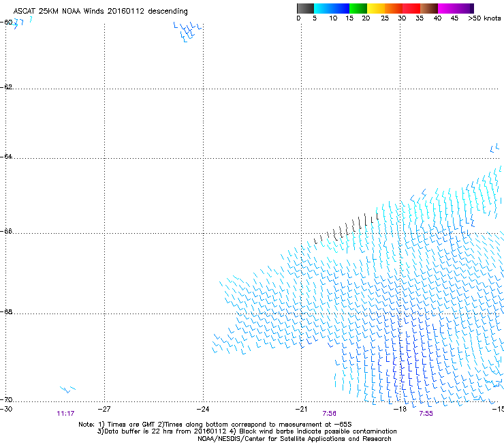Image resolution: width=504 pixels, height=443 pixels.
Task: Click the longitude label '-21'
Action: coord(301,409)
